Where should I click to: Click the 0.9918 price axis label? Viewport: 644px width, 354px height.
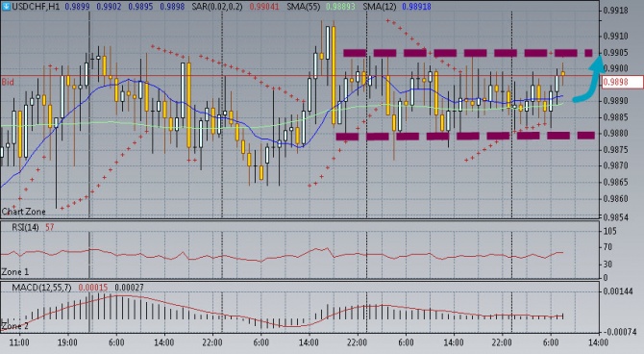[616, 11]
